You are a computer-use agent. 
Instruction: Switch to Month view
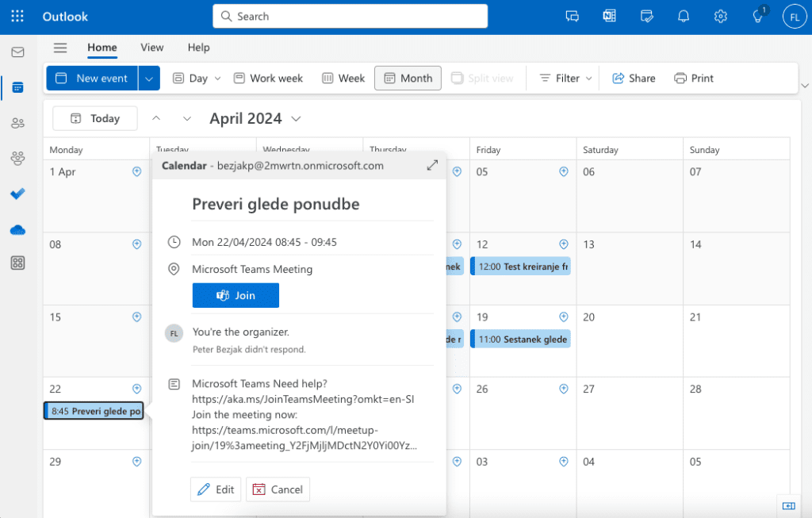(408, 78)
